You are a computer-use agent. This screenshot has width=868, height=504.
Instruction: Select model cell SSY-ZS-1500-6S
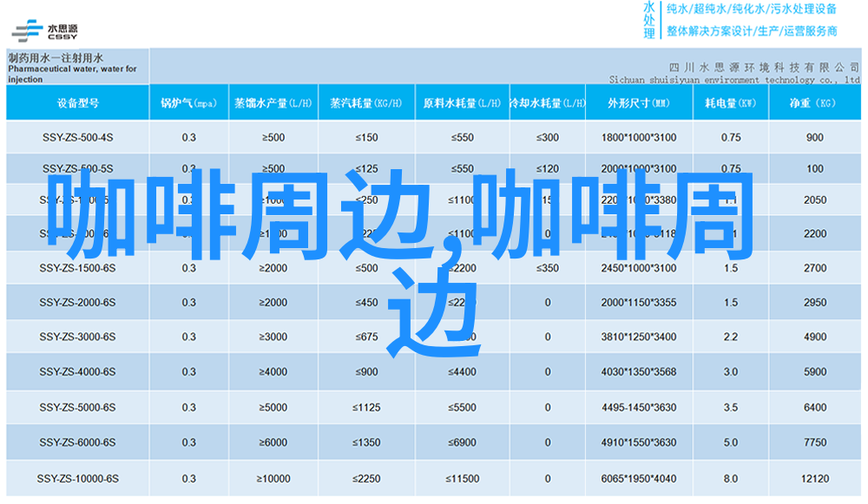tap(77, 268)
